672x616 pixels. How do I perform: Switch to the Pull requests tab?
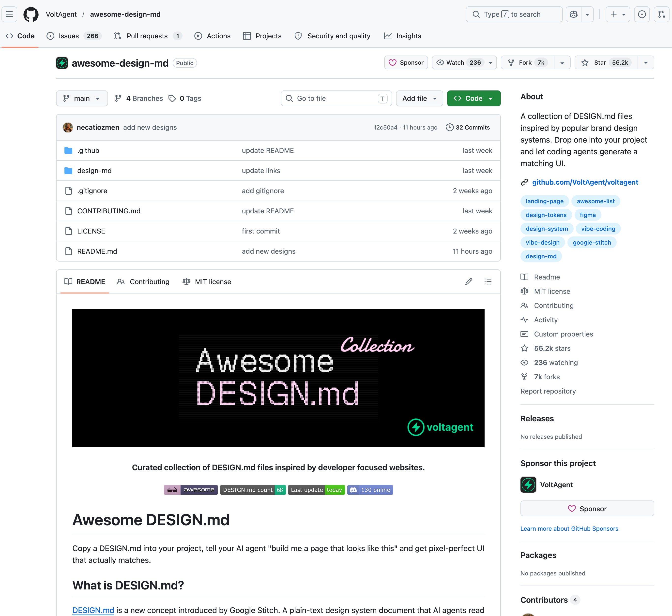(x=147, y=36)
